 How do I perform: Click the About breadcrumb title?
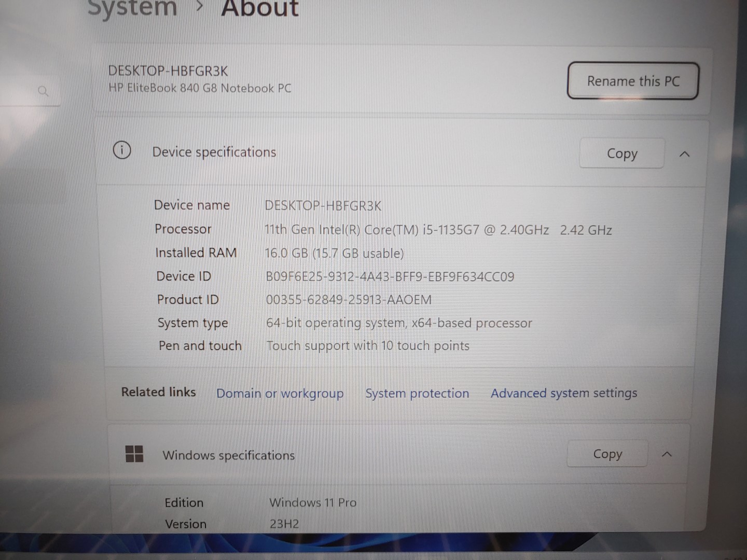tap(260, 8)
